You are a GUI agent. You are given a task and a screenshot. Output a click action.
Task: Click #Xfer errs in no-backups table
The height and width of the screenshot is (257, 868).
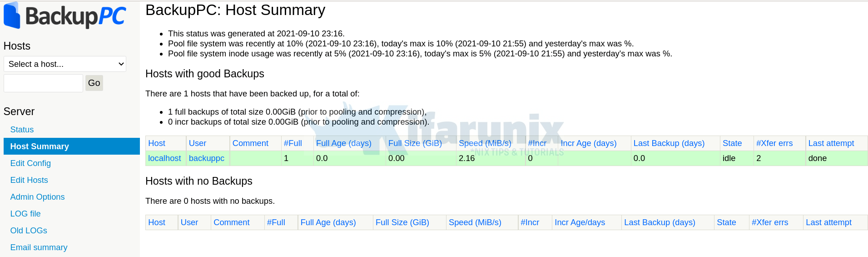click(x=770, y=222)
